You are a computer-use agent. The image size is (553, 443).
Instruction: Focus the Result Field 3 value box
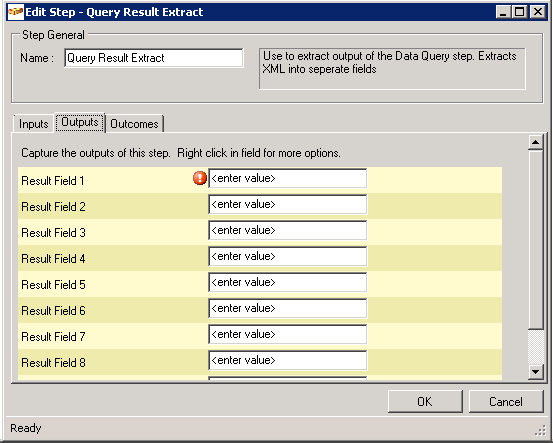click(287, 230)
